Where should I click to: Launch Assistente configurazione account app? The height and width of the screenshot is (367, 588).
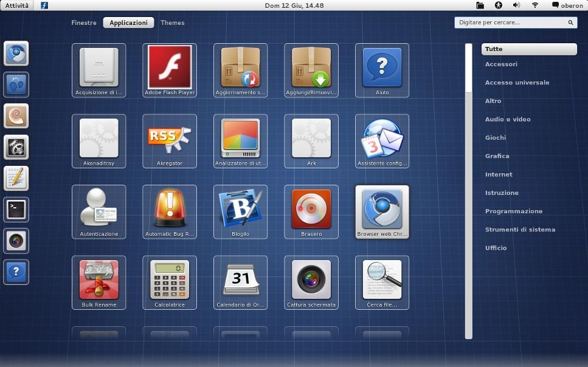tap(382, 141)
